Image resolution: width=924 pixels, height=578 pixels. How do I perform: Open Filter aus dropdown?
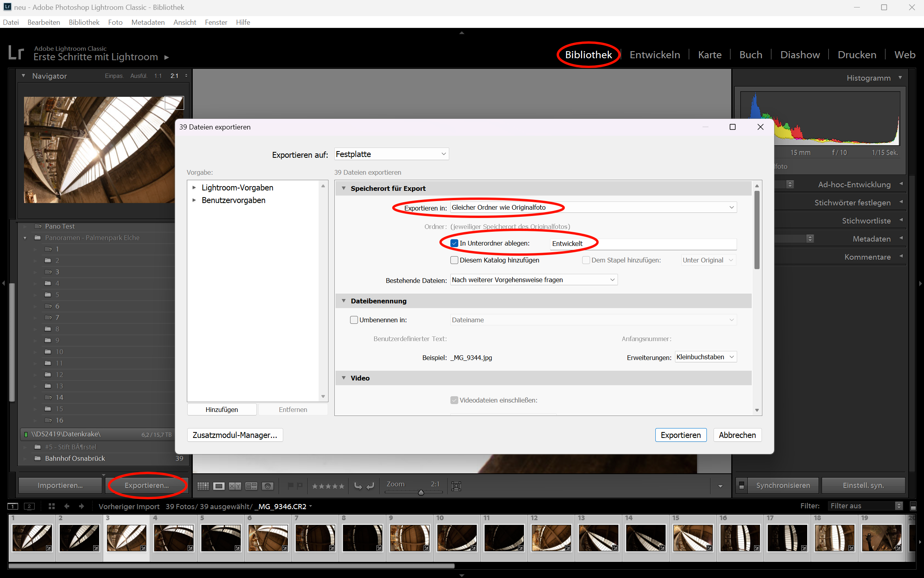point(865,506)
